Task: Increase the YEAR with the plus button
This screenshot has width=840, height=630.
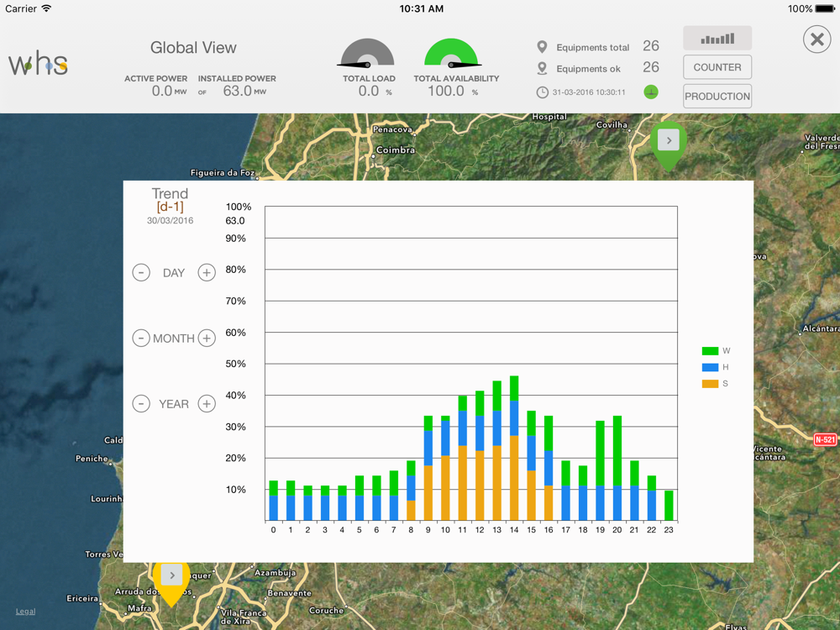Action: point(207,403)
